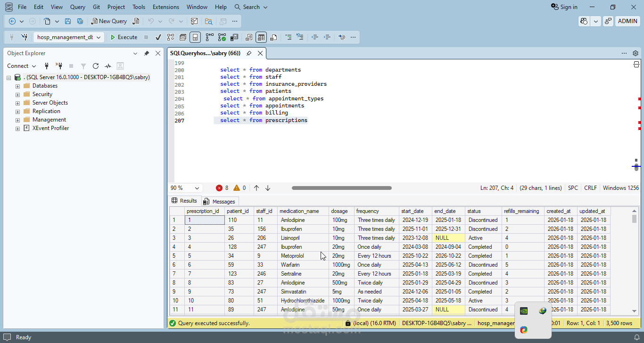Open the Query menu
This screenshot has width=644, height=343.
(x=77, y=7)
